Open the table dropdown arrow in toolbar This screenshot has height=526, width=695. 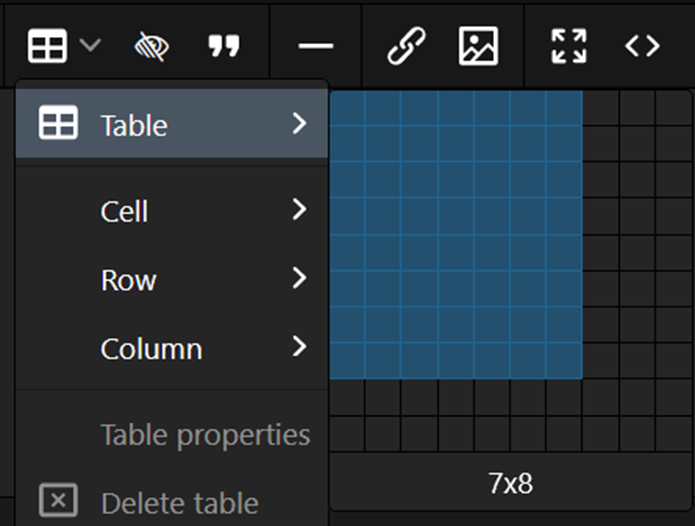(x=90, y=45)
